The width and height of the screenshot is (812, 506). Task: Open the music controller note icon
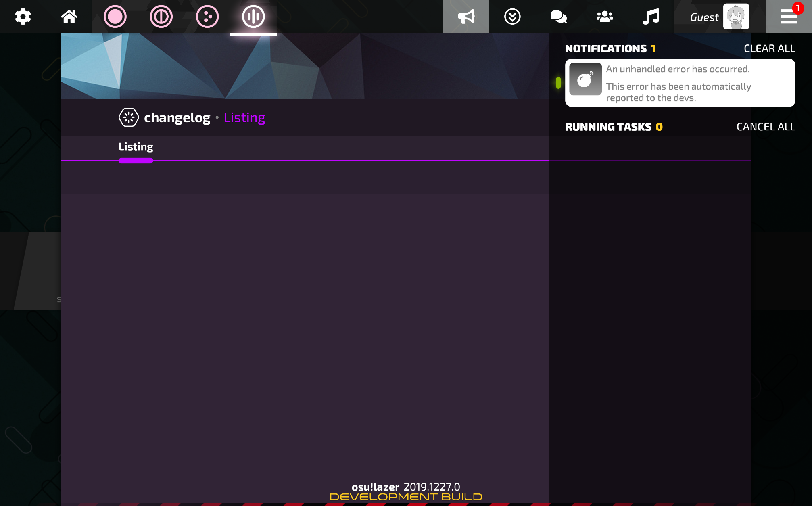tap(651, 17)
